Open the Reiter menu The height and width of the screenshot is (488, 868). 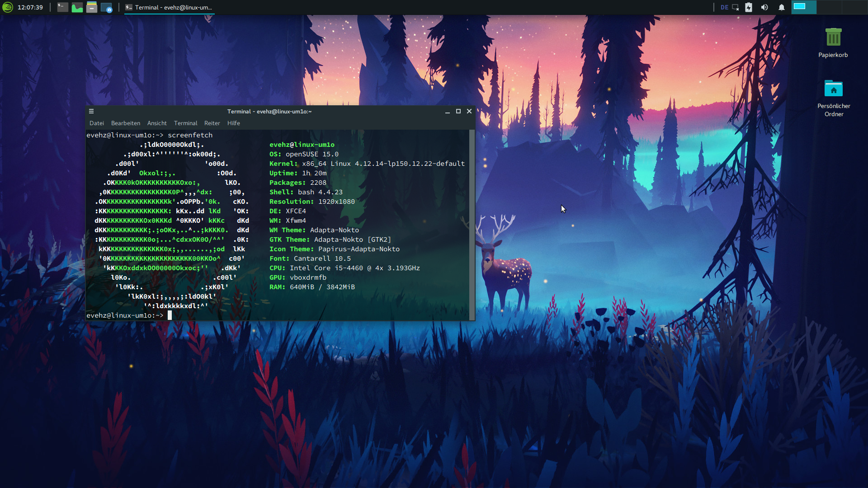[212, 123]
